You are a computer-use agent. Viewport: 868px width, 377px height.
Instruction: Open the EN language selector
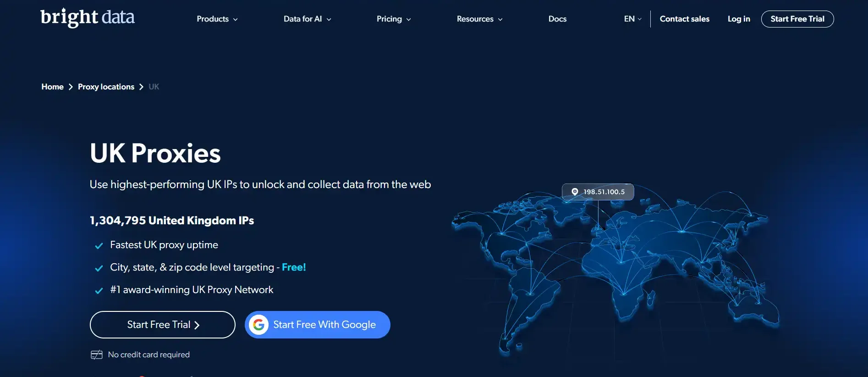[x=633, y=19]
